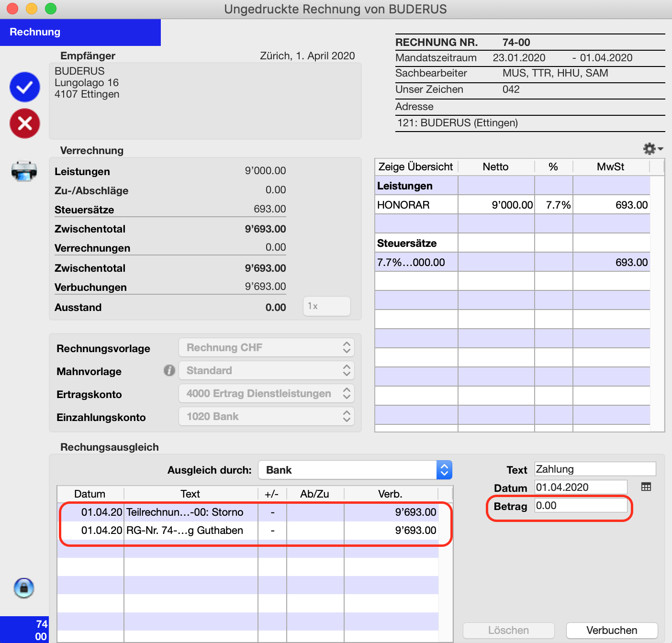
Task: Select the HONORAR row
Action: (512, 205)
